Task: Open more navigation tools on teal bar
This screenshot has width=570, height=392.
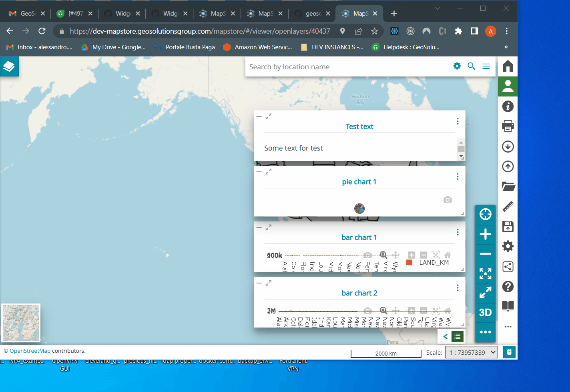Action: coord(486,332)
